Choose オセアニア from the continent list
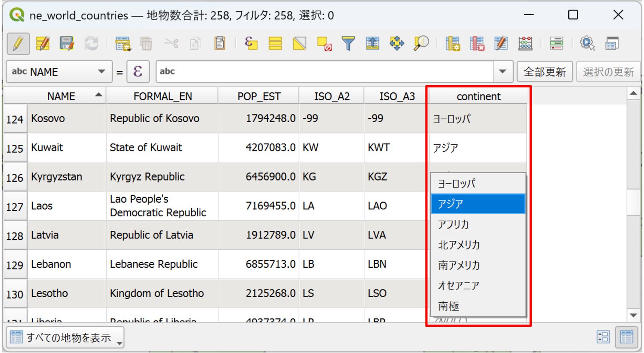This screenshot has height=353, width=644. point(478,286)
